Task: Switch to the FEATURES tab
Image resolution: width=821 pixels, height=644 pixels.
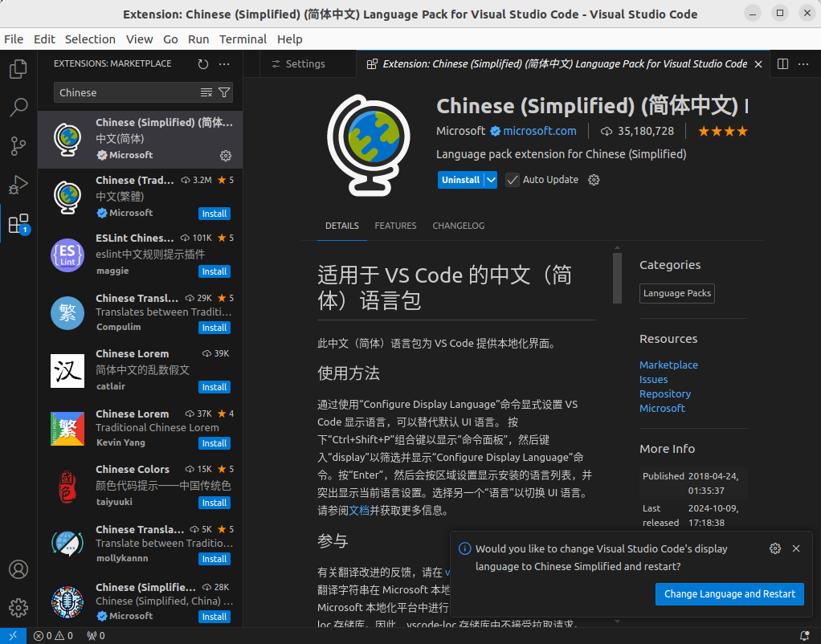Action: pyautogui.click(x=395, y=226)
